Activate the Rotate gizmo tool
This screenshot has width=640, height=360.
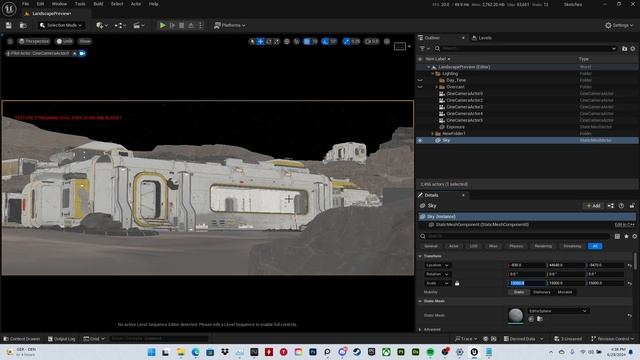click(269, 41)
